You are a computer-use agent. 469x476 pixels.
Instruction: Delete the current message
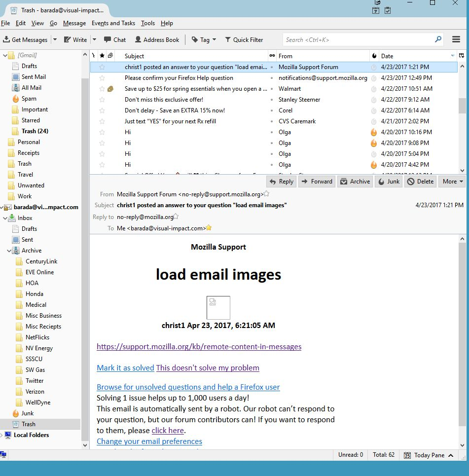(420, 182)
